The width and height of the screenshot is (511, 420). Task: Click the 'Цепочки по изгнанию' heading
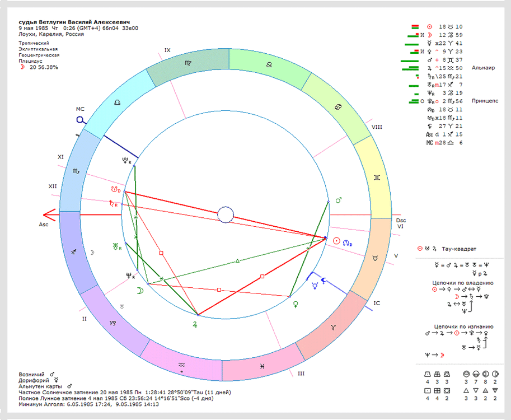click(x=463, y=326)
